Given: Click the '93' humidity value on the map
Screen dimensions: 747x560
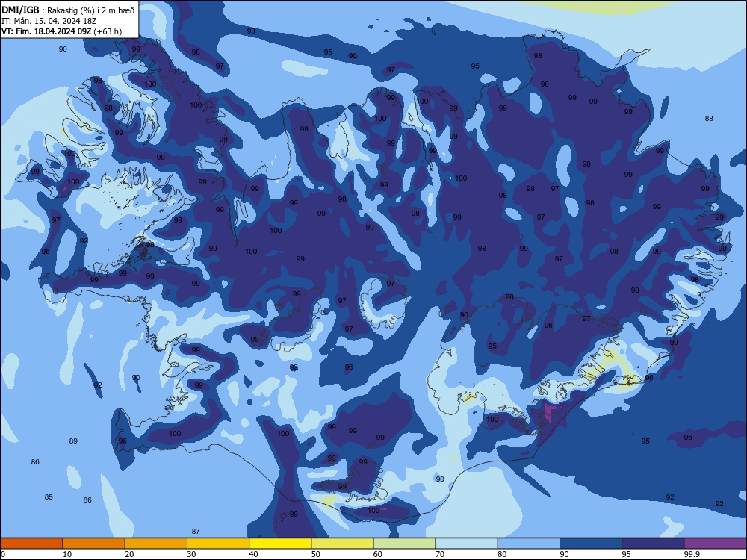Looking at the screenshot, I should (251, 31).
